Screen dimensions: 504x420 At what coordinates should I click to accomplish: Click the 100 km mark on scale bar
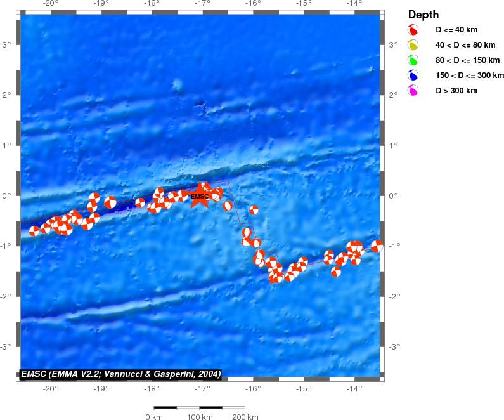200,417
